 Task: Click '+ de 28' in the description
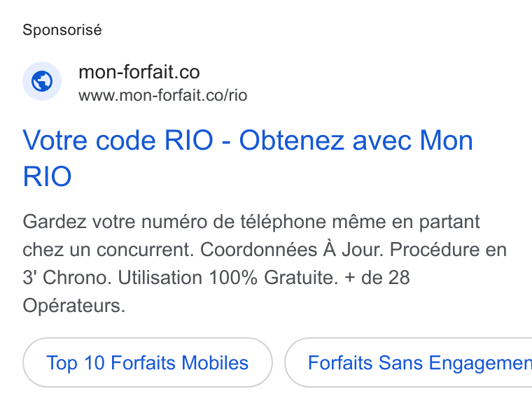pyautogui.click(x=377, y=277)
